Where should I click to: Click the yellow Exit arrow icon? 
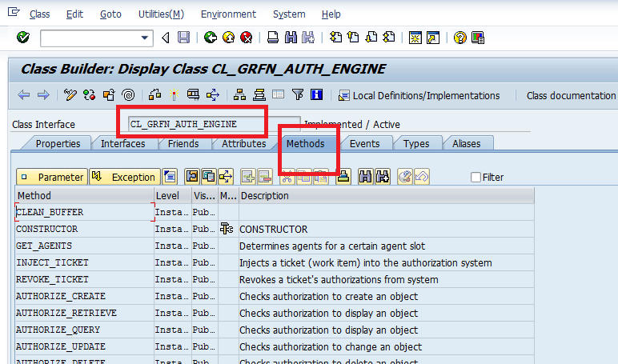[229, 38]
